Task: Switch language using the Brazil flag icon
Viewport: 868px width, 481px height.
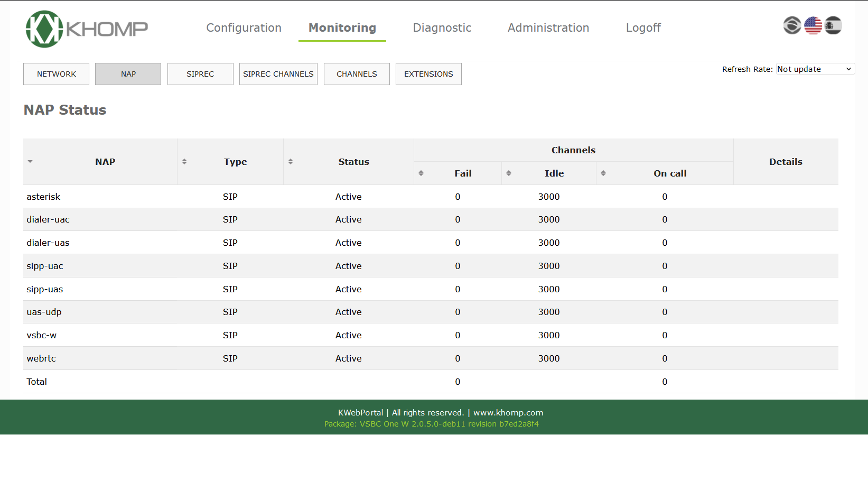Action: pyautogui.click(x=792, y=25)
